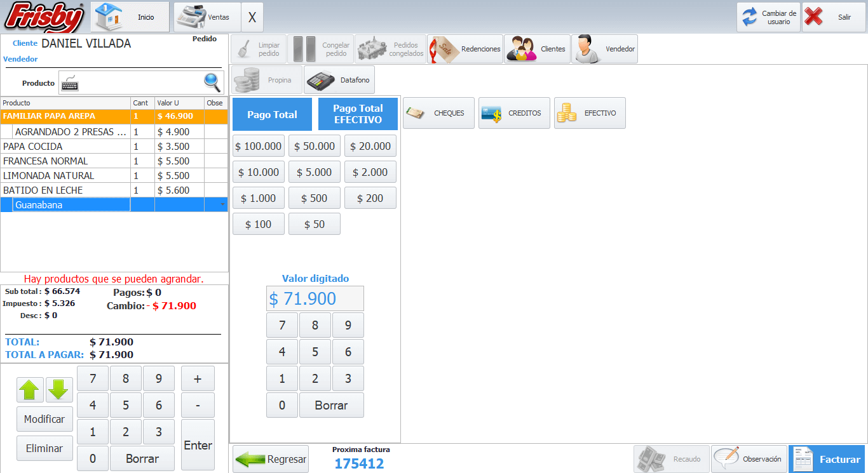The image size is (868, 473).
Task: Click the Producto column header
Action: [x=65, y=103]
